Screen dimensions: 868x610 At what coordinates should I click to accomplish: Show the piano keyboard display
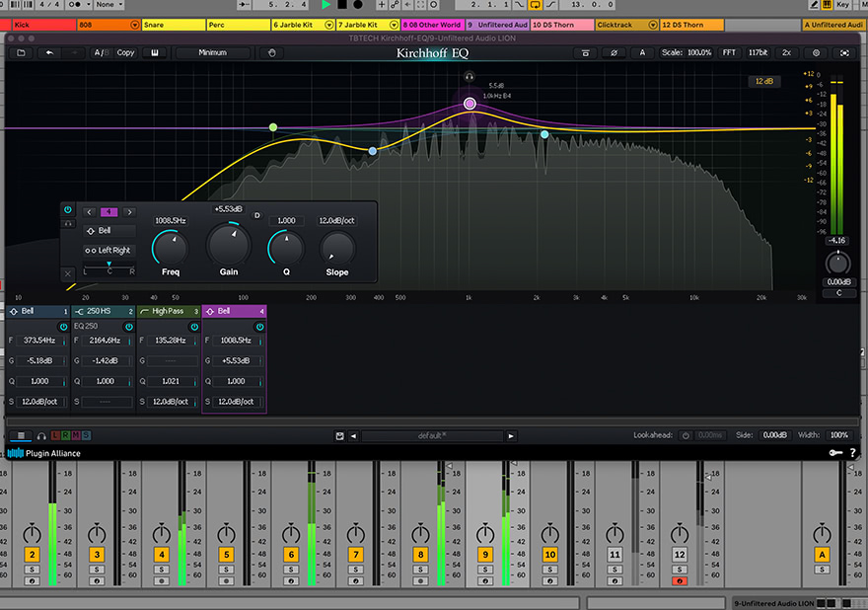pyautogui.click(x=155, y=52)
